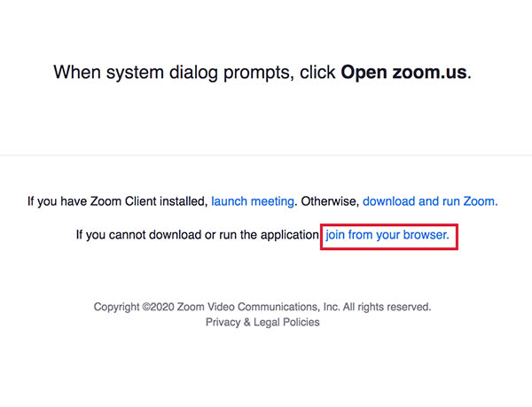Viewport: 532px width, 407px height.
Task: Open the "download and run Zoom" link
Action: 429,201
